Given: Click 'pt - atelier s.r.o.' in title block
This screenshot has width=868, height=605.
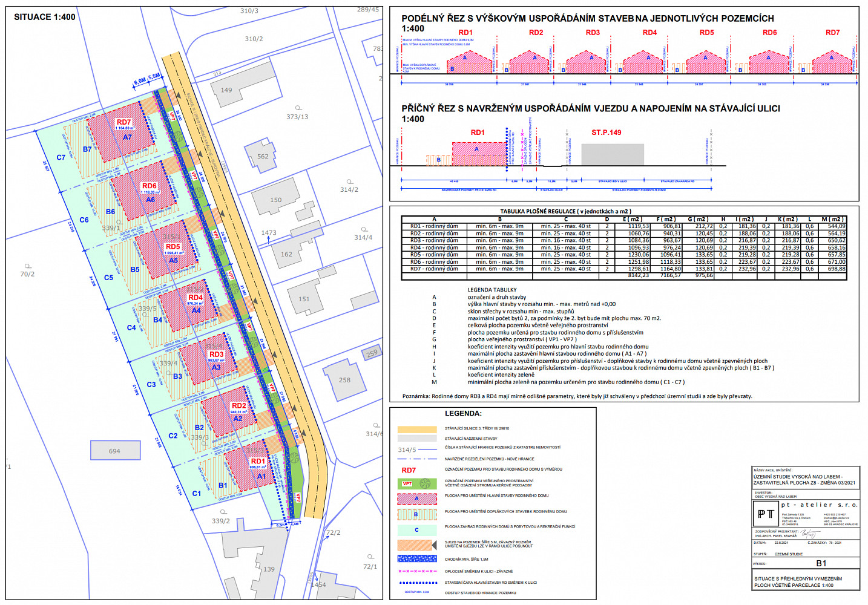Looking at the screenshot, I should tap(820, 505).
